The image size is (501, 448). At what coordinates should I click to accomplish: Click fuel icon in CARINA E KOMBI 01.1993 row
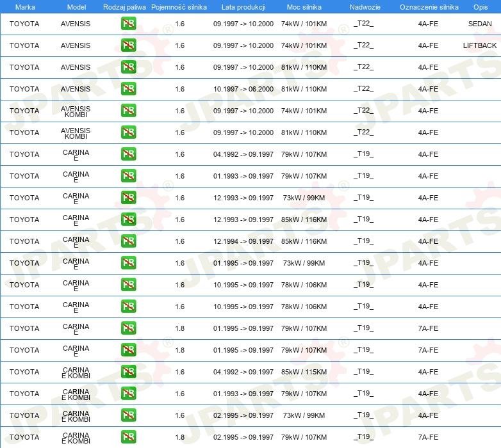coord(128,394)
